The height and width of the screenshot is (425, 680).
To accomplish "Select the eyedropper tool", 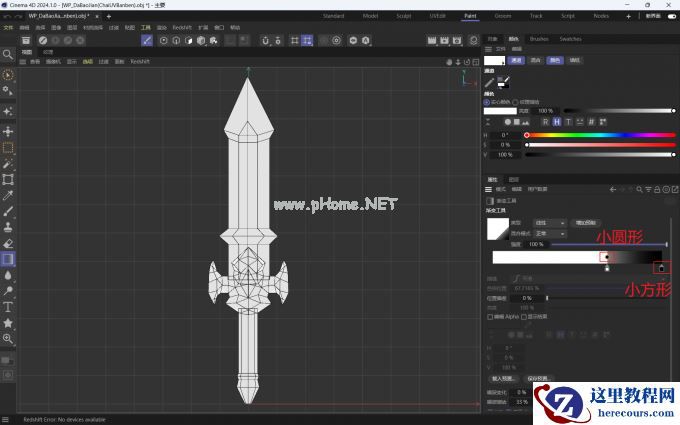I will pos(8,196).
